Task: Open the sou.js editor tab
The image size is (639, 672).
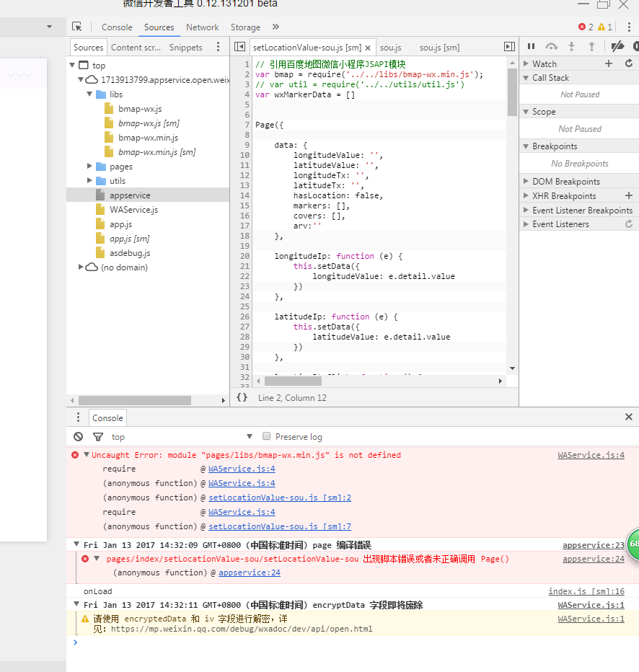Action: click(390, 48)
